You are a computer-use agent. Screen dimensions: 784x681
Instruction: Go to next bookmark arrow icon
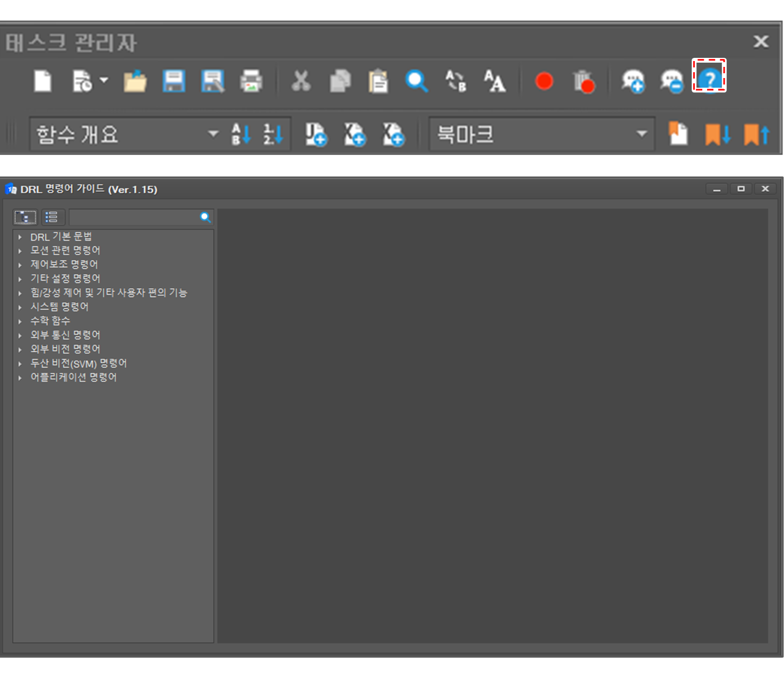click(718, 134)
